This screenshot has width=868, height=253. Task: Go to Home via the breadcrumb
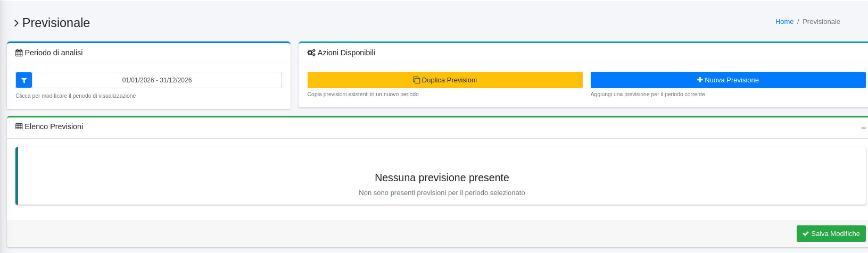[784, 22]
